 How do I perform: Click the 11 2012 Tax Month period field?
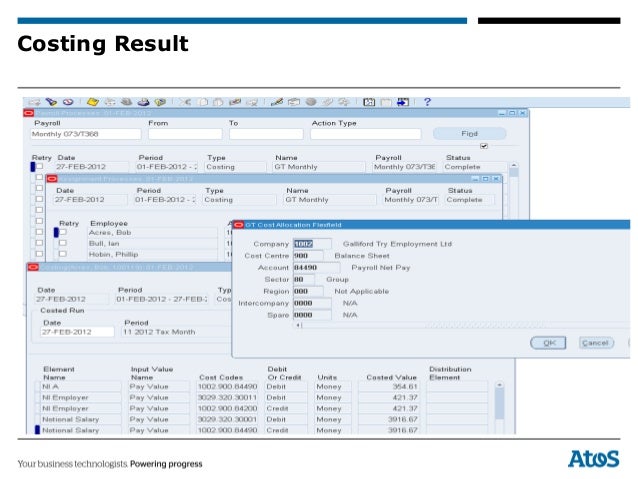point(175,332)
